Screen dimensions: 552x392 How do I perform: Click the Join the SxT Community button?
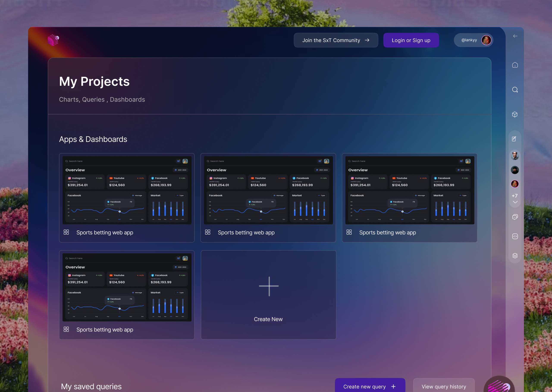(x=336, y=40)
